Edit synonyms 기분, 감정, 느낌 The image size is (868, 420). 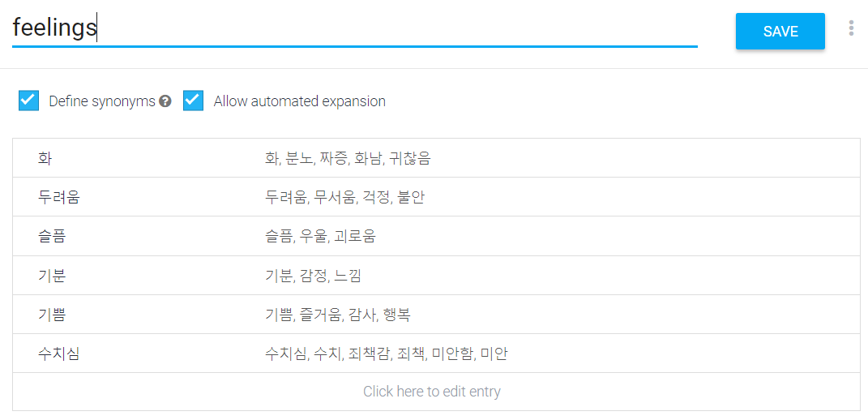(314, 276)
